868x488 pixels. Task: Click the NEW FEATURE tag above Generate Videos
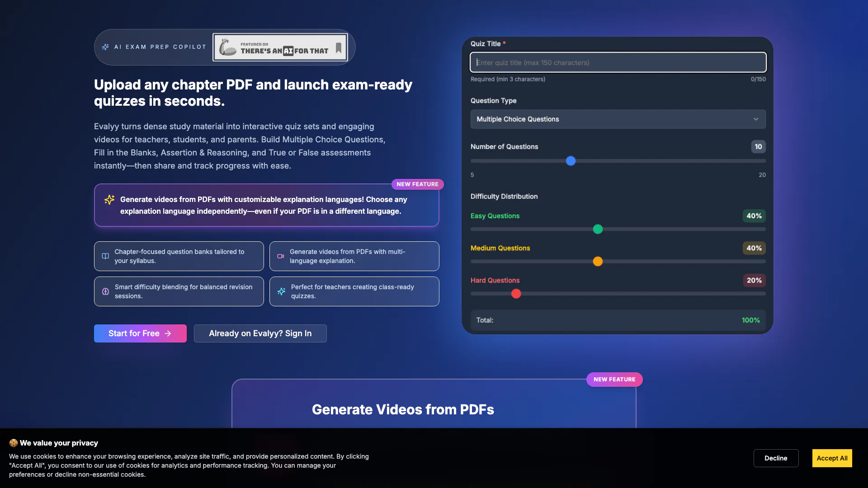coord(614,380)
